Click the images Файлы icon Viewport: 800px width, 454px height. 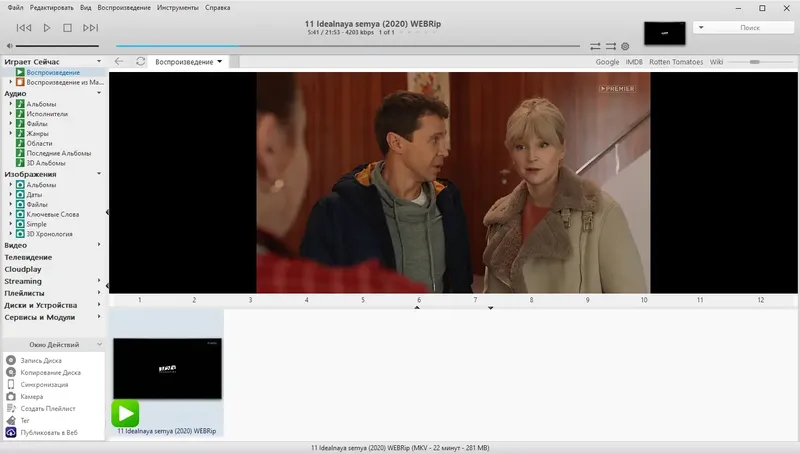pos(20,204)
